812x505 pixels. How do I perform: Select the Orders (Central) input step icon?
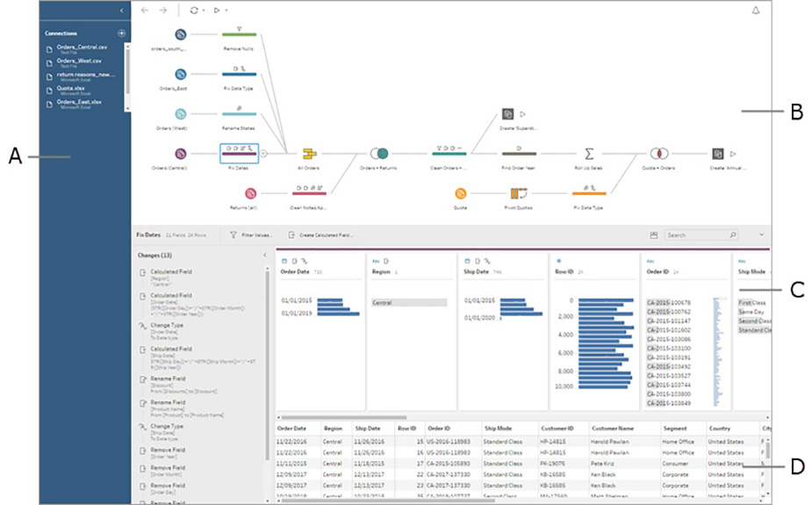180,154
